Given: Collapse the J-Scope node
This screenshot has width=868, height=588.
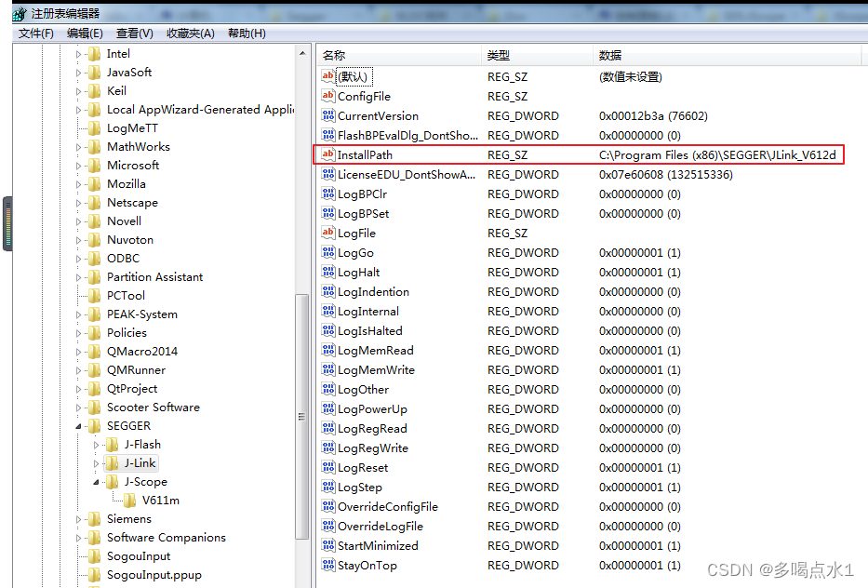Looking at the screenshot, I should pos(96,481).
